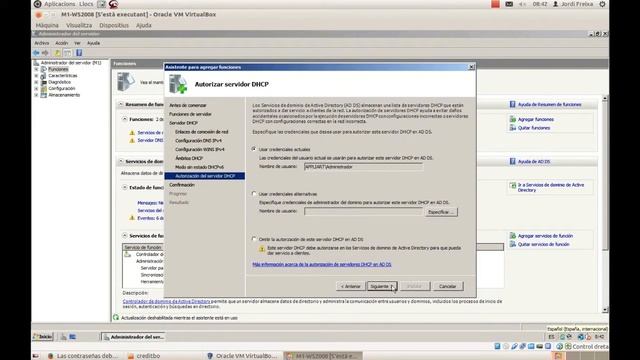Click the Agregar funciones link
This screenshot has width=640, height=360.
point(536,119)
